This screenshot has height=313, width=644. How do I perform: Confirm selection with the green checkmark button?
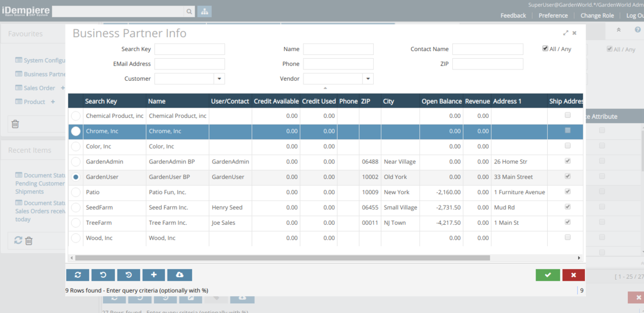pos(547,275)
